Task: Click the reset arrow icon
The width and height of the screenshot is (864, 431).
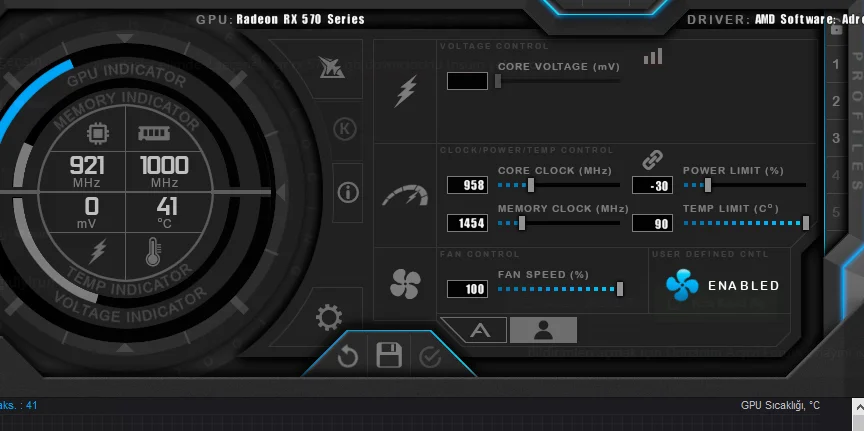Action: tap(348, 357)
